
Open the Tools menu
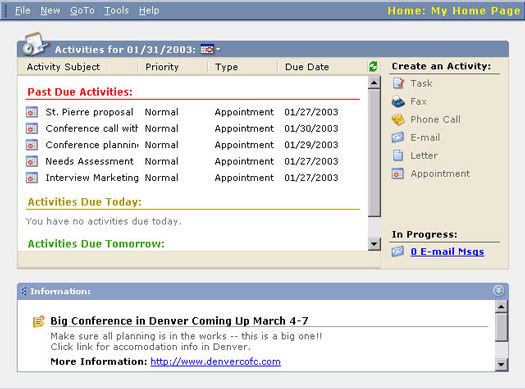pyautogui.click(x=117, y=11)
